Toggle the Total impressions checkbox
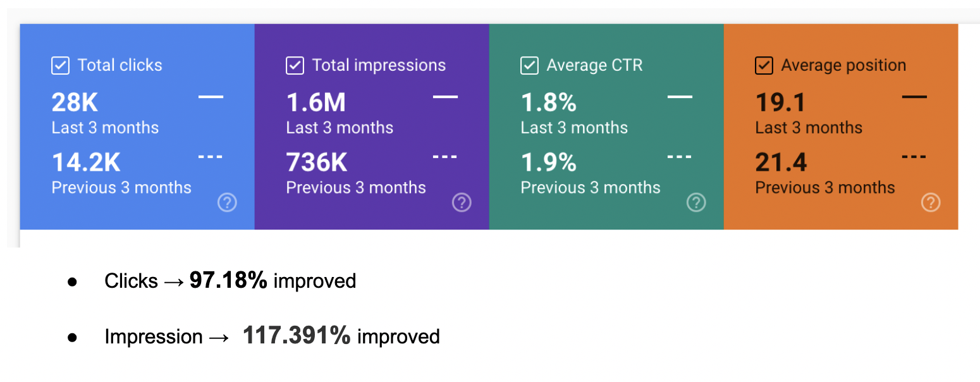 295,65
